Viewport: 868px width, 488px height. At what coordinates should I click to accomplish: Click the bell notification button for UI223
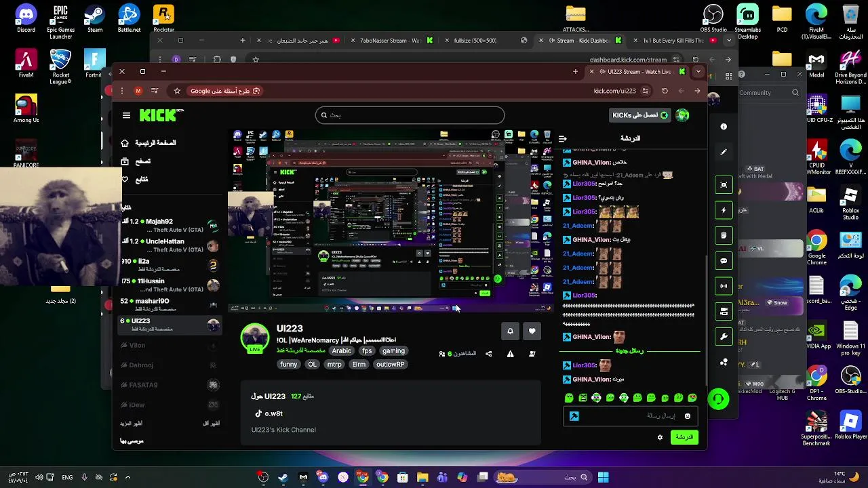click(511, 331)
